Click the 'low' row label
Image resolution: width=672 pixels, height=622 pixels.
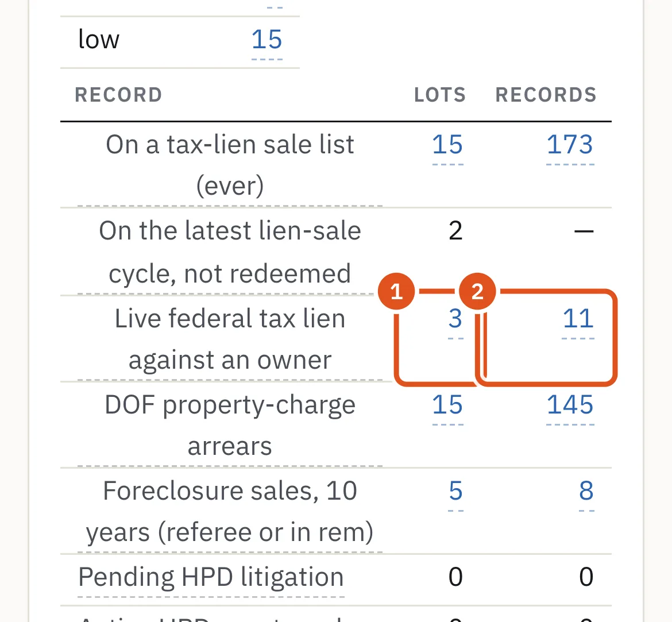(99, 40)
